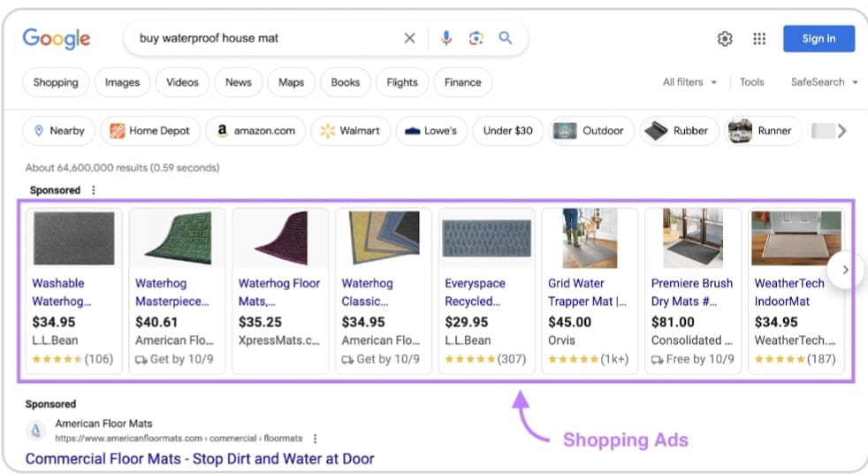The width and height of the screenshot is (868, 474).
Task: Switch to Videos tab
Action: point(182,82)
